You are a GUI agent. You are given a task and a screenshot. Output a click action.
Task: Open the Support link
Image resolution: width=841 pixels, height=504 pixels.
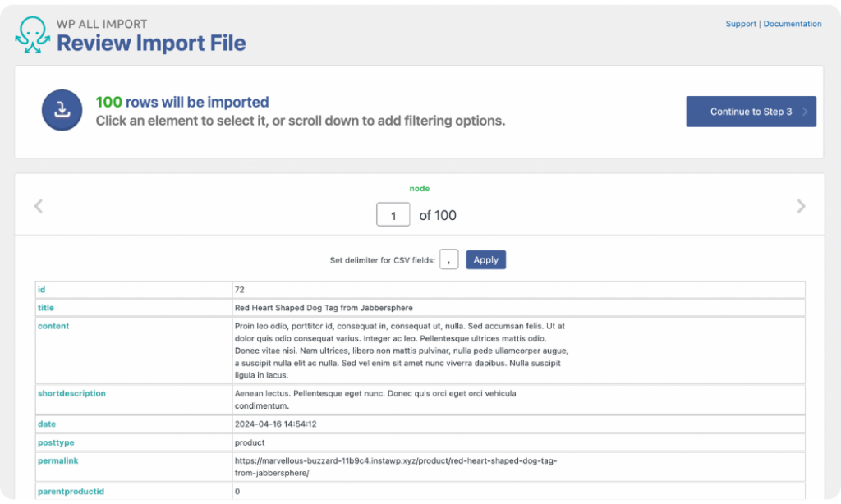point(741,24)
